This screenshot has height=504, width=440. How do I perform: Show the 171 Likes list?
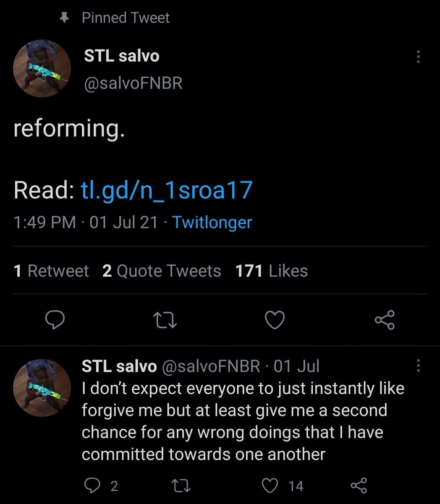tap(272, 271)
